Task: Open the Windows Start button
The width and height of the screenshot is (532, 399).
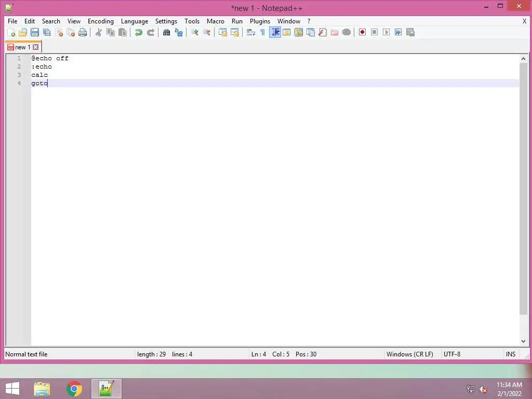Action: (12, 389)
